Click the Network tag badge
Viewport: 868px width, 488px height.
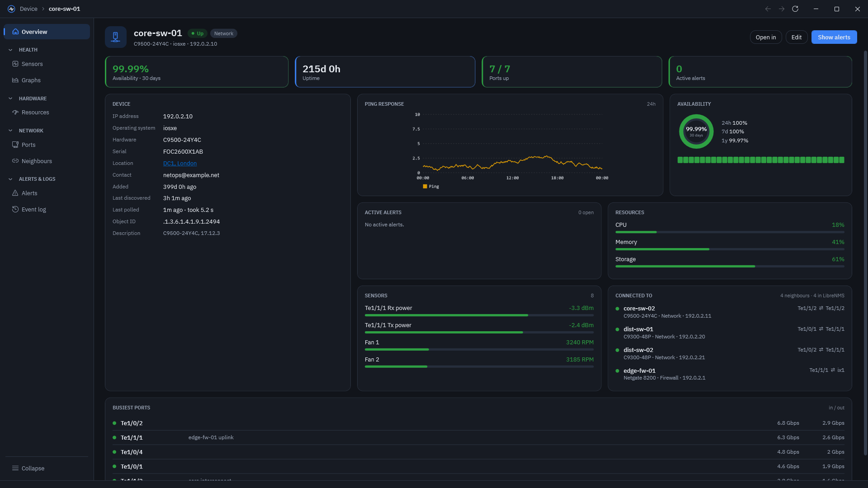point(224,33)
